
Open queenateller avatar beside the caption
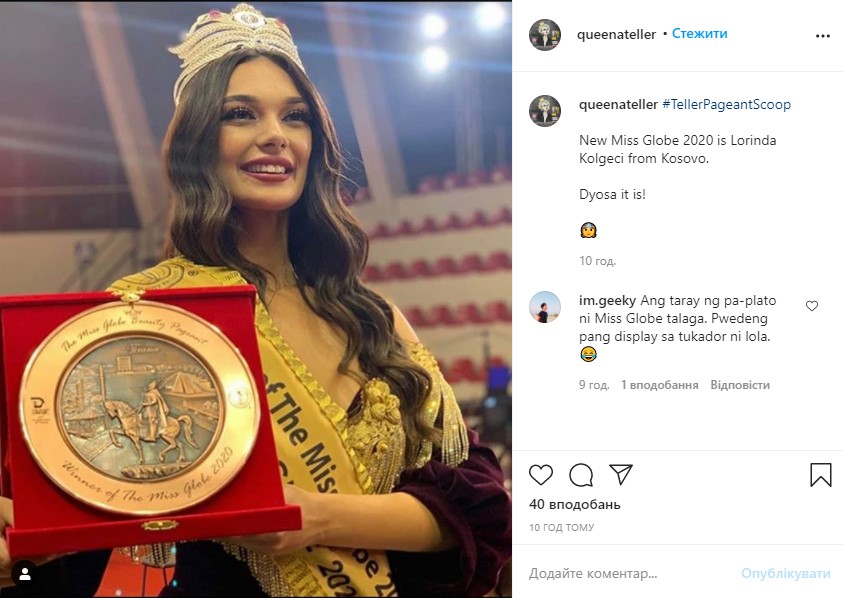click(545, 111)
